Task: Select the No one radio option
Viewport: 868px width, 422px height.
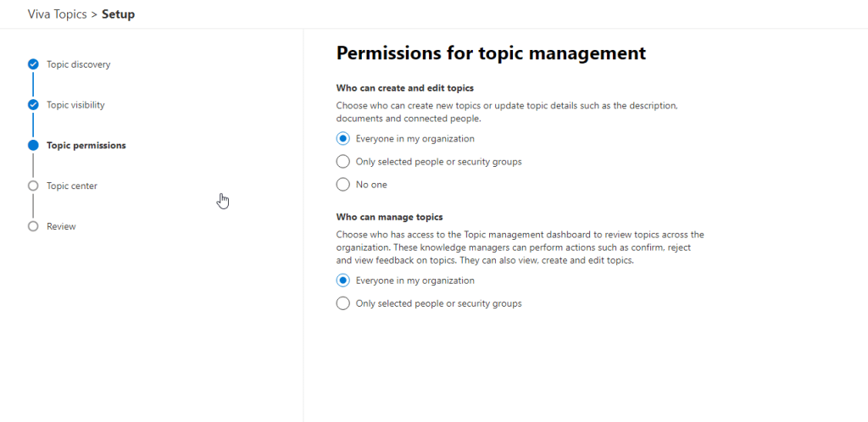Action: (x=343, y=185)
